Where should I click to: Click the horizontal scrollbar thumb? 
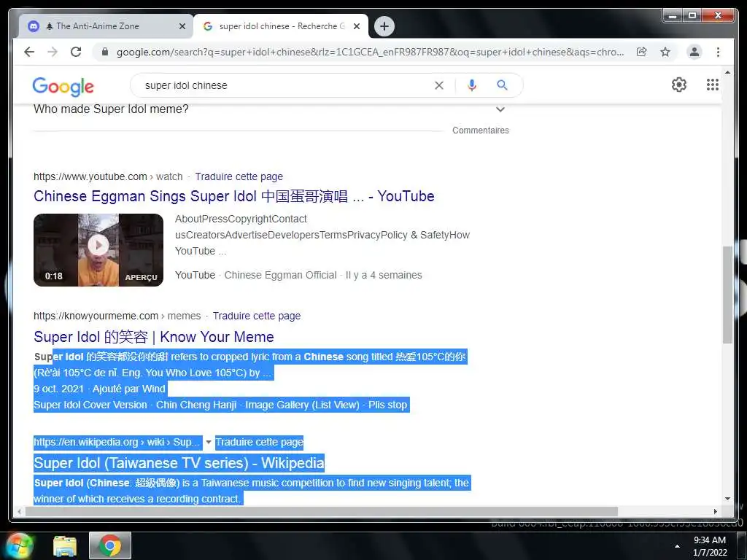click(x=322, y=511)
